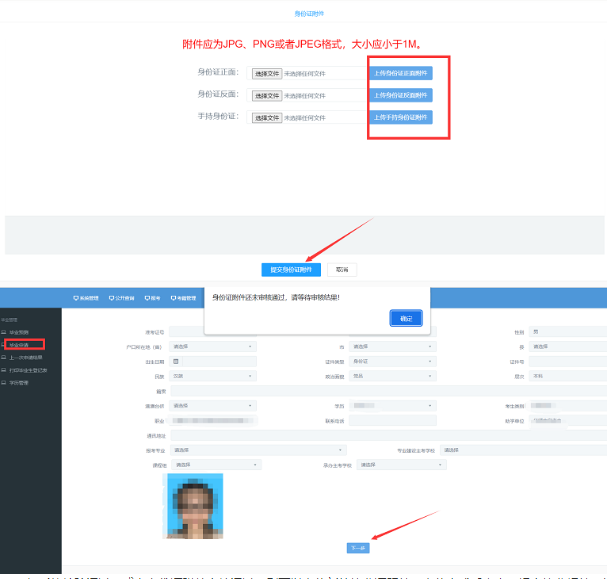The width and height of the screenshot is (607, 579).
Task: Click the 取消 cancel button
Action: coord(342,270)
